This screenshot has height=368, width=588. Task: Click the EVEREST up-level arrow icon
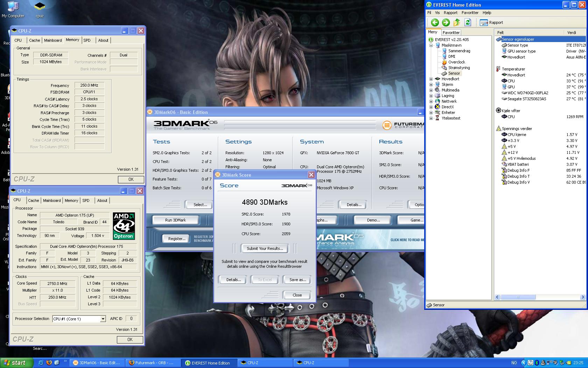457,22
